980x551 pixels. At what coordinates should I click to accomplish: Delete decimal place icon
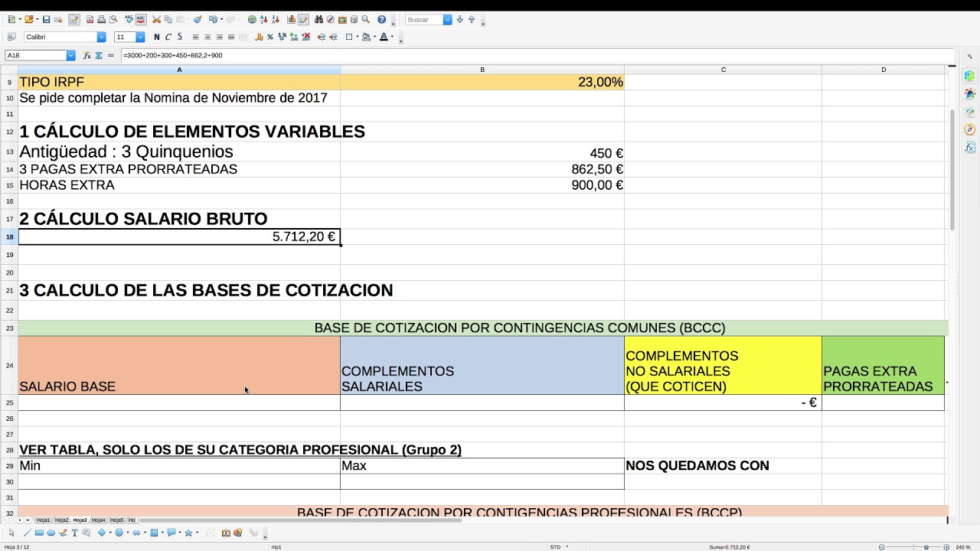(305, 37)
